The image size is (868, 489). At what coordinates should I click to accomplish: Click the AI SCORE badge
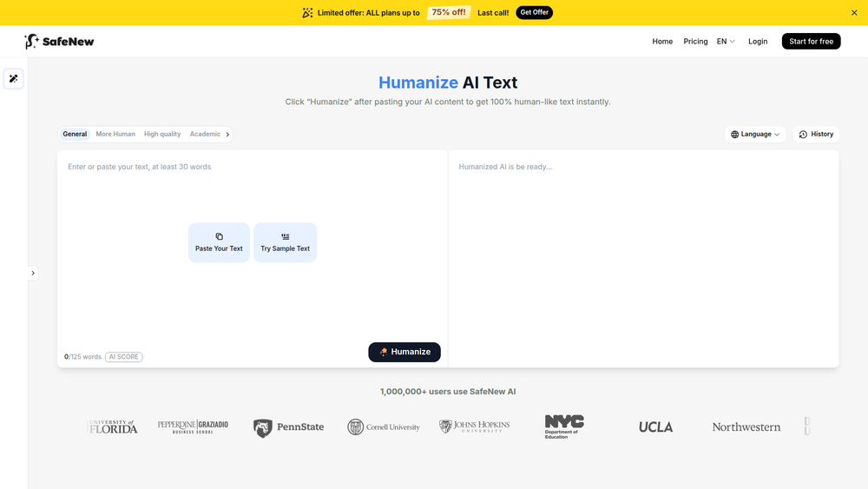(124, 357)
